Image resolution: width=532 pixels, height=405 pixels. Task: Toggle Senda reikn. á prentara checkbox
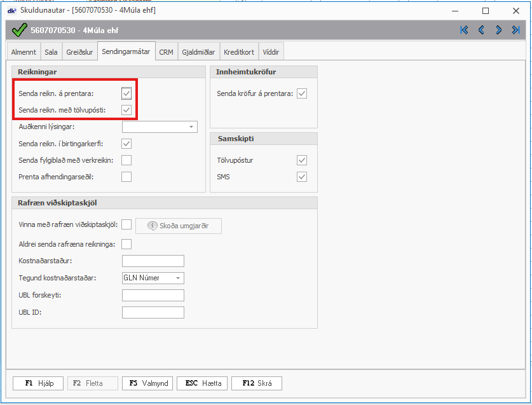coord(126,93)
